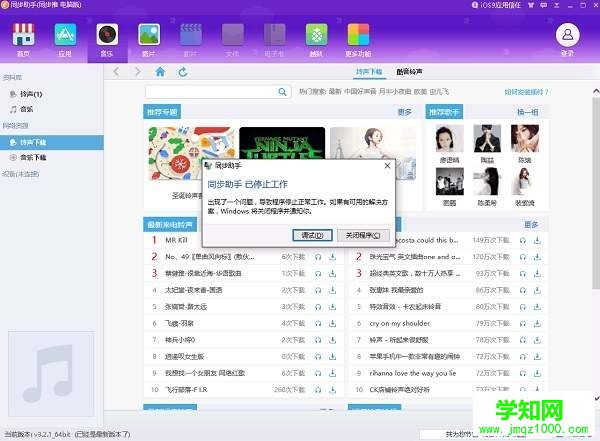Click the 登录 login avatar icon

pos(567,38)
